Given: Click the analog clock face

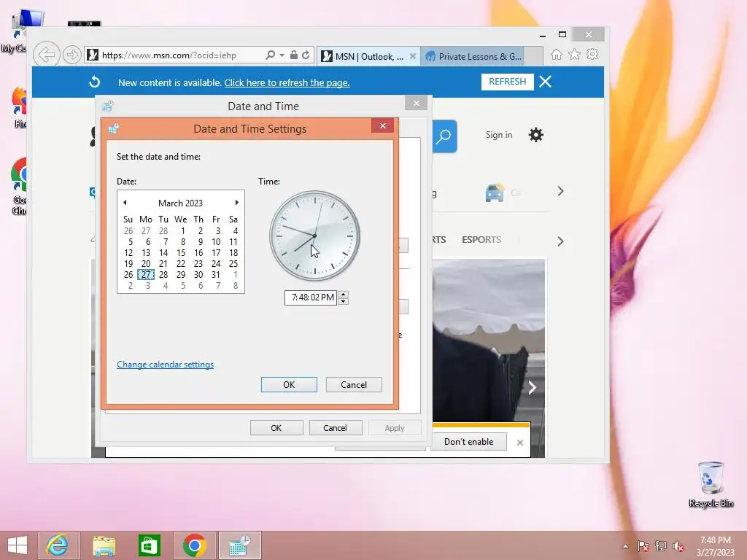Looking at the screenshot, I should (x=314, y=236).
